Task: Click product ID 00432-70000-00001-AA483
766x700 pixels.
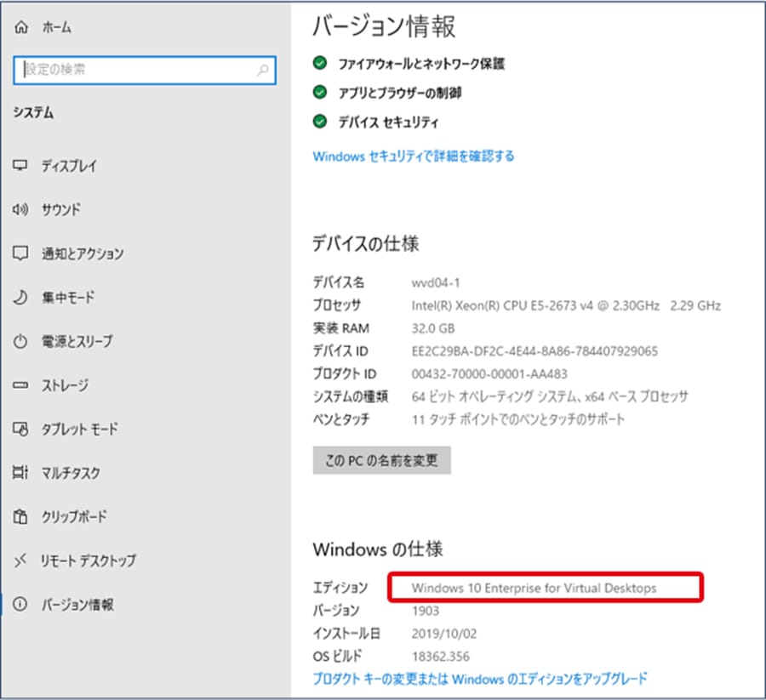Action: click(x=489, y=374)
